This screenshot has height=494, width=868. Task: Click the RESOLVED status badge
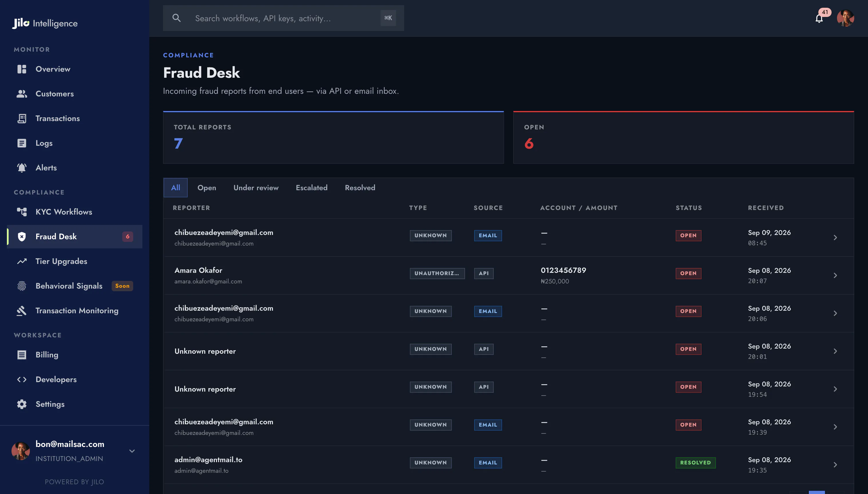click(x=695, y=463)
